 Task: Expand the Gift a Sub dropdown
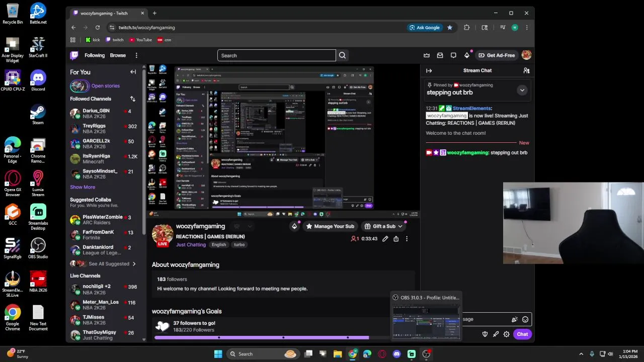400,226
